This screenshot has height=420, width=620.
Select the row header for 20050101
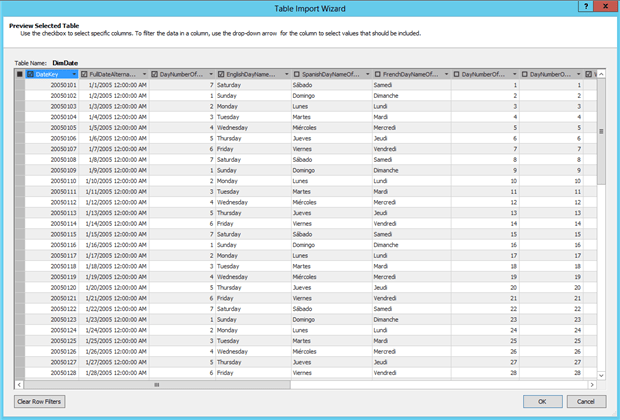coord(20,85)
